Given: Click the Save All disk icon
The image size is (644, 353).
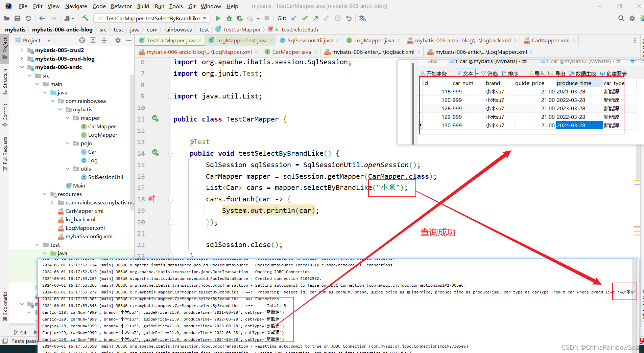Looking at the screenshot, I should 17,18.
